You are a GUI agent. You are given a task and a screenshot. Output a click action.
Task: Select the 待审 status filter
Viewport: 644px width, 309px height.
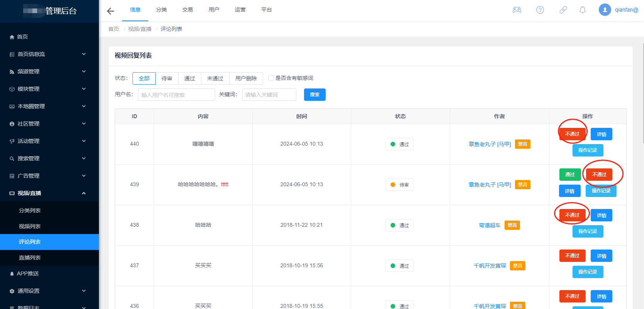pos(167,78)
